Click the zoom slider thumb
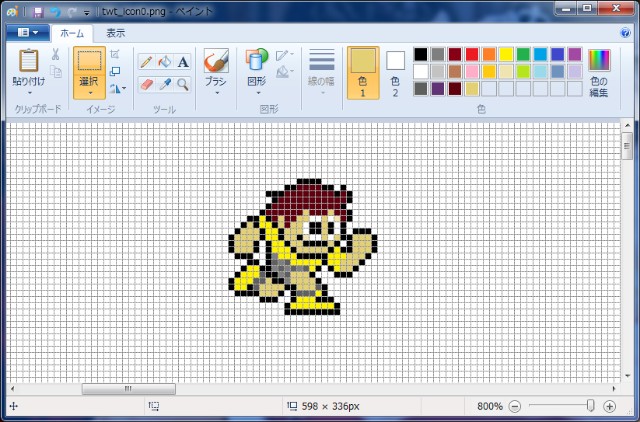Screen dimensions: 640x422 [x=590, y=406]
